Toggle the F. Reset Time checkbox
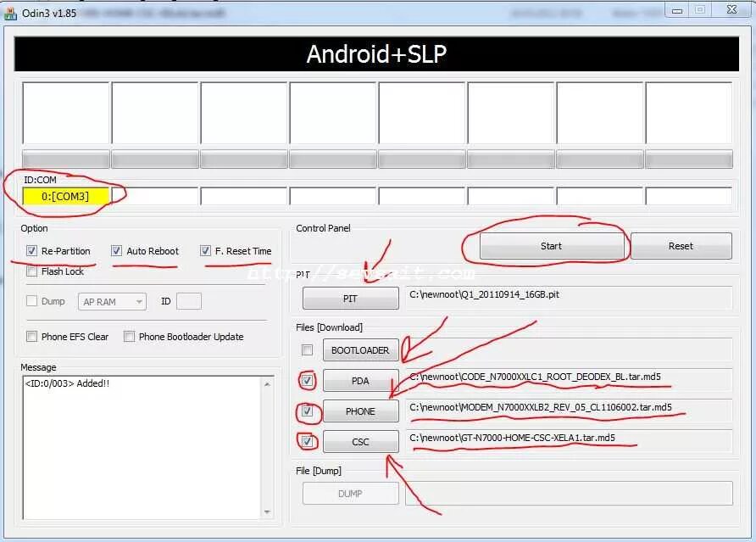 coord(205,250)
